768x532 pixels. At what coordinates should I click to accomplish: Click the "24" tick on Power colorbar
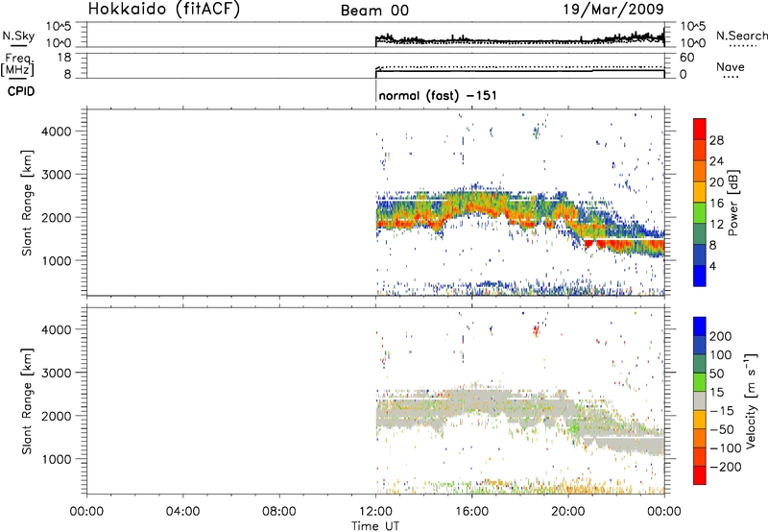tap(716, 161)
